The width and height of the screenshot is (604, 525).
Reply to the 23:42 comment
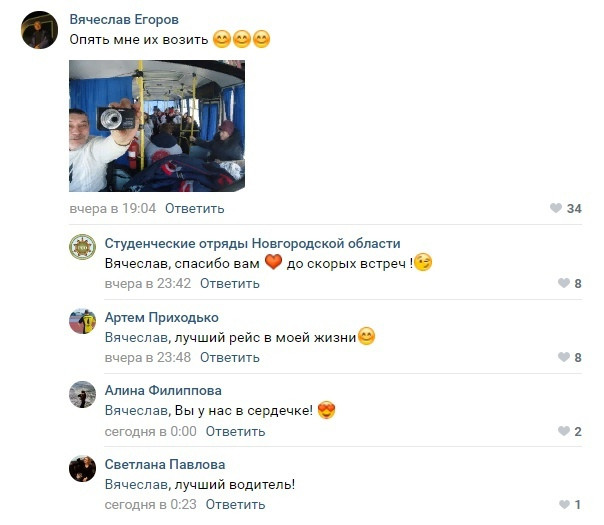(x=230, y=283)
